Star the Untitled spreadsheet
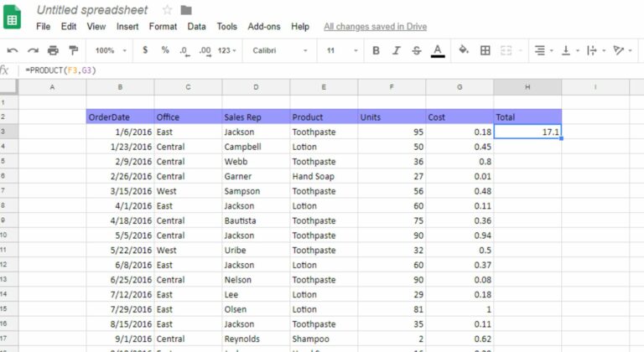 (167, 10)
